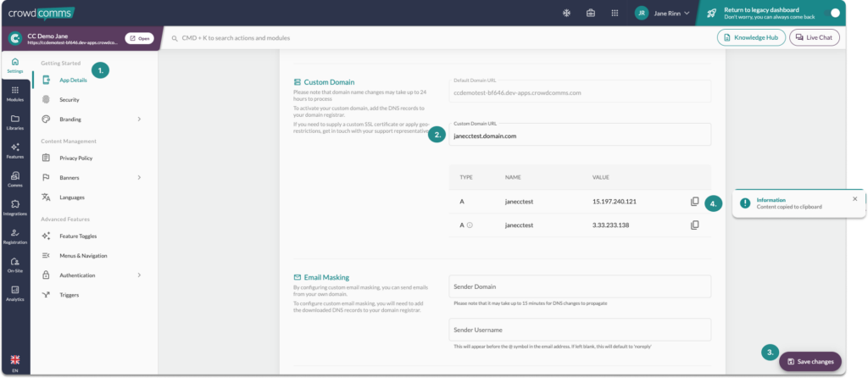The height and width of the screenshot is (378, 868).
Task: Open the Libraries sidebar icon
Action: pyautogui.click(x=15, y=122)
